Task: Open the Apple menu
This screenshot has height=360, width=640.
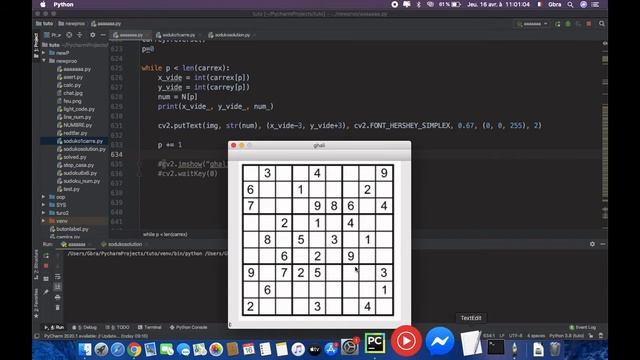Action: (x=43, y=4)
